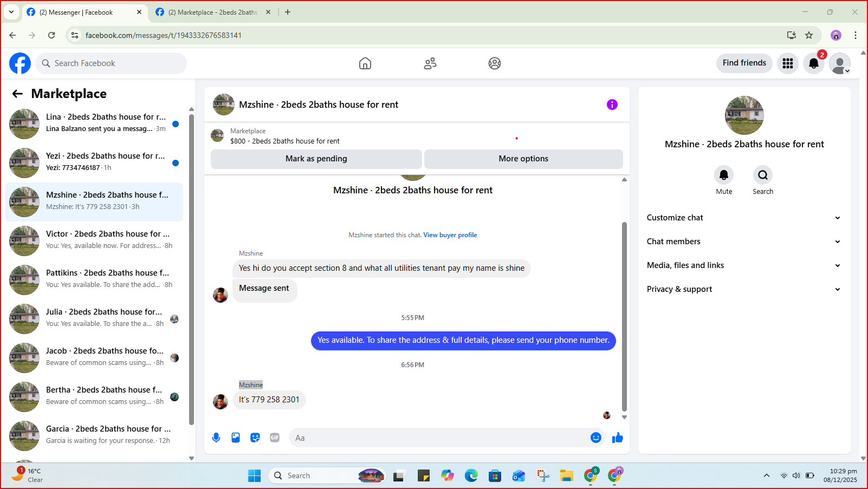The width and height of the screenshot is (868, 489).
Task: Open the Notifications bell icon
Action: coord(814,63)
